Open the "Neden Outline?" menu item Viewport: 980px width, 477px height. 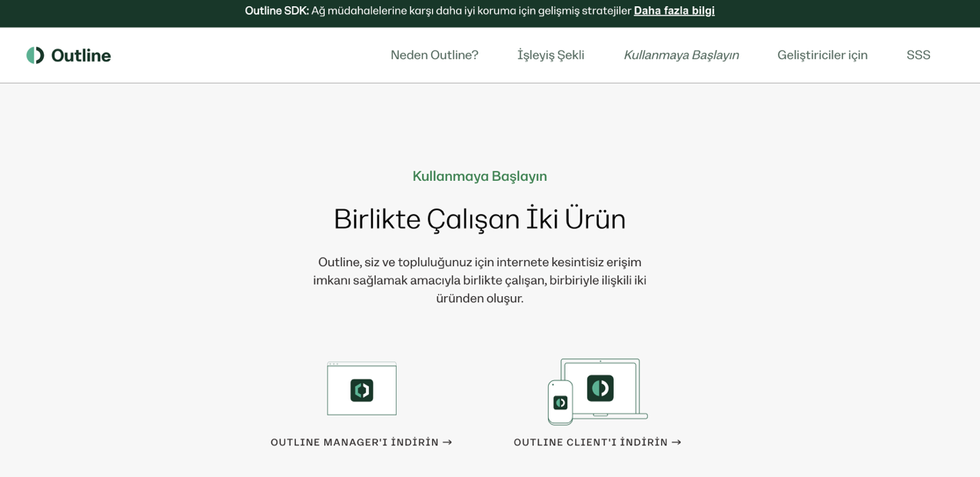click(x=434, y=55)
